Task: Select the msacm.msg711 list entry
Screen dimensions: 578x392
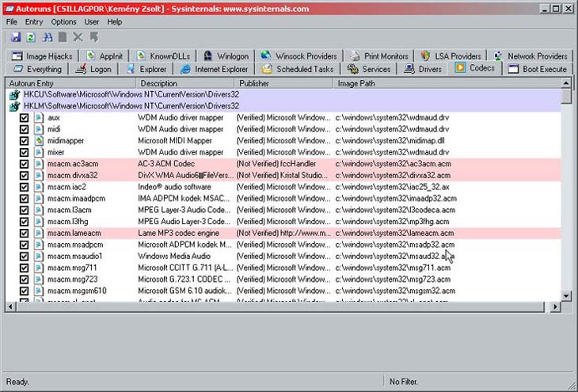Action: coord(65,268)
